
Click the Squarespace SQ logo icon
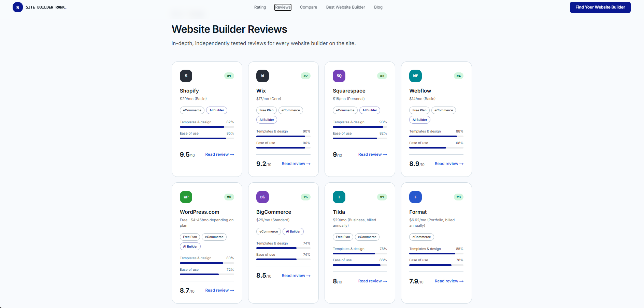339,76
